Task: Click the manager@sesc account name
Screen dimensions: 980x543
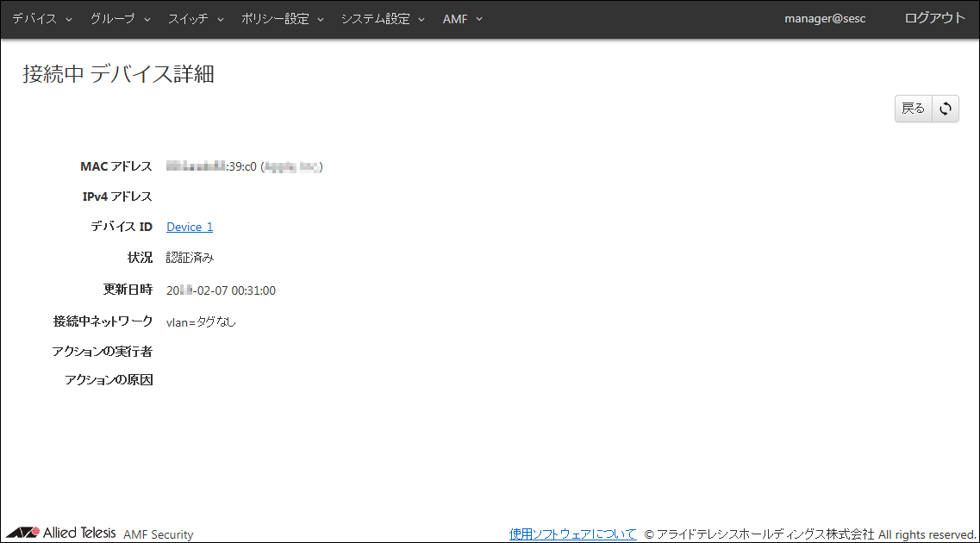Action: pos(825,19)
